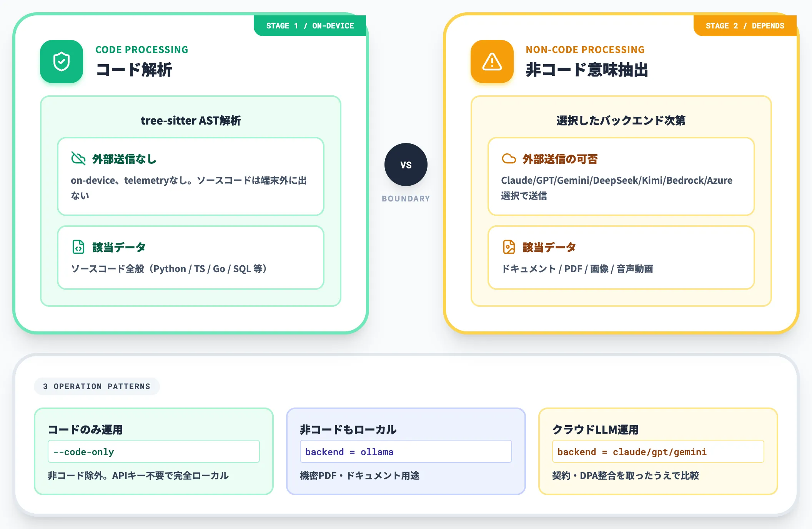Click the ソースコード全般 (Python / TS / Go / SQL) text
812x529 pixels.
pos(169,269)
